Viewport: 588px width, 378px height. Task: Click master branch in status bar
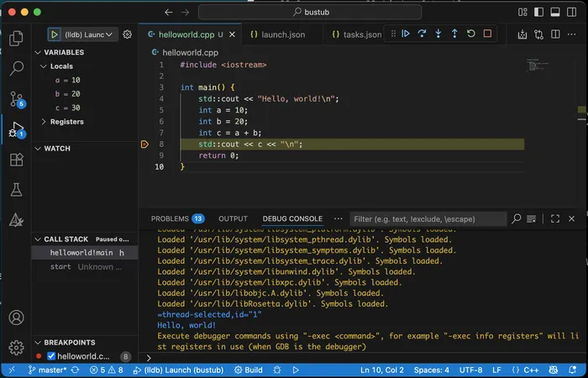[x=48, y=370]
